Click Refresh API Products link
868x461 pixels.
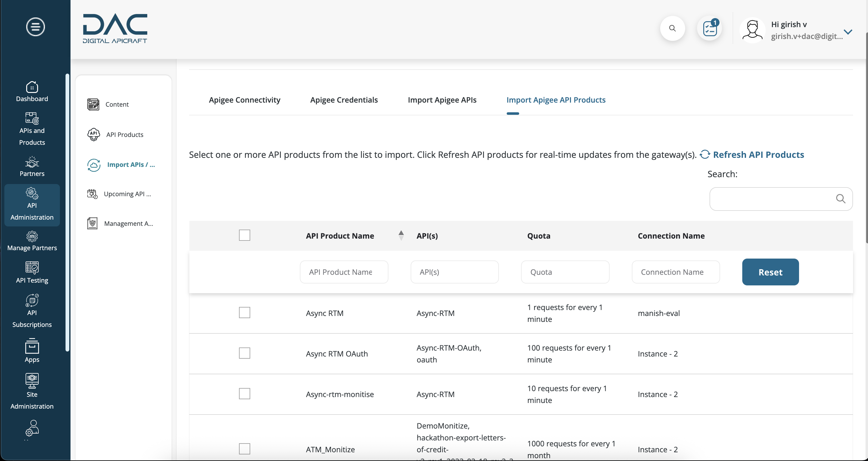click(x=758, y=155)
